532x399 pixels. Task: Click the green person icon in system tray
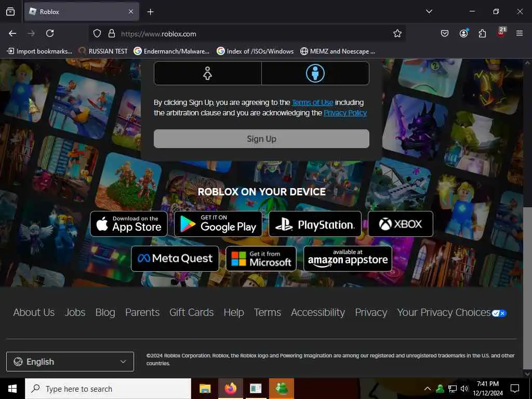[x=440, y=389]
